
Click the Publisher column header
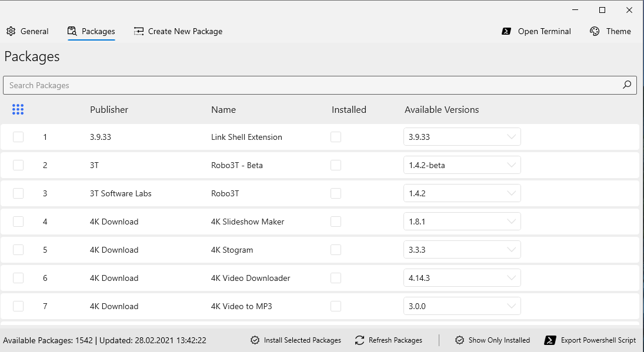pos(109,110)
